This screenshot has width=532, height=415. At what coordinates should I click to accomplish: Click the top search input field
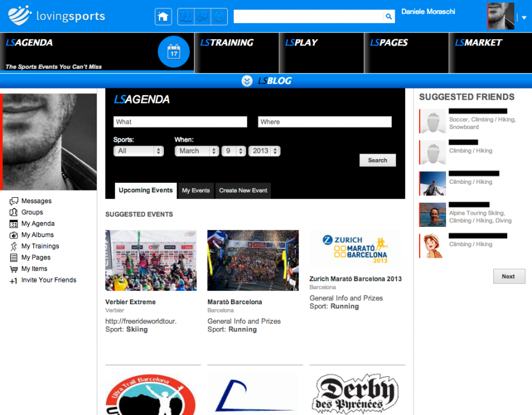pos(308,16)
